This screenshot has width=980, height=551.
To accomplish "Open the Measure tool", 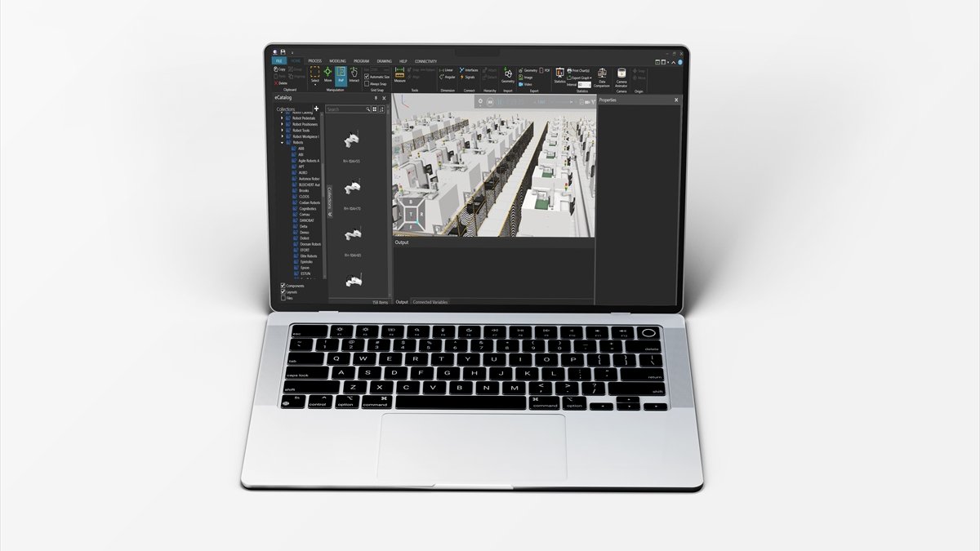I will click(x=399, y=74).
